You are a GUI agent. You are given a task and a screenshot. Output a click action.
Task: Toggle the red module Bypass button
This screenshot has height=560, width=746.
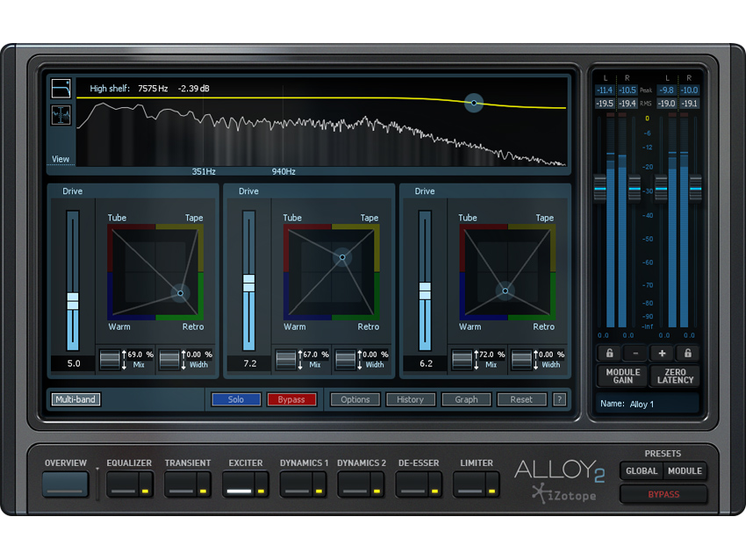coord(291,399)
